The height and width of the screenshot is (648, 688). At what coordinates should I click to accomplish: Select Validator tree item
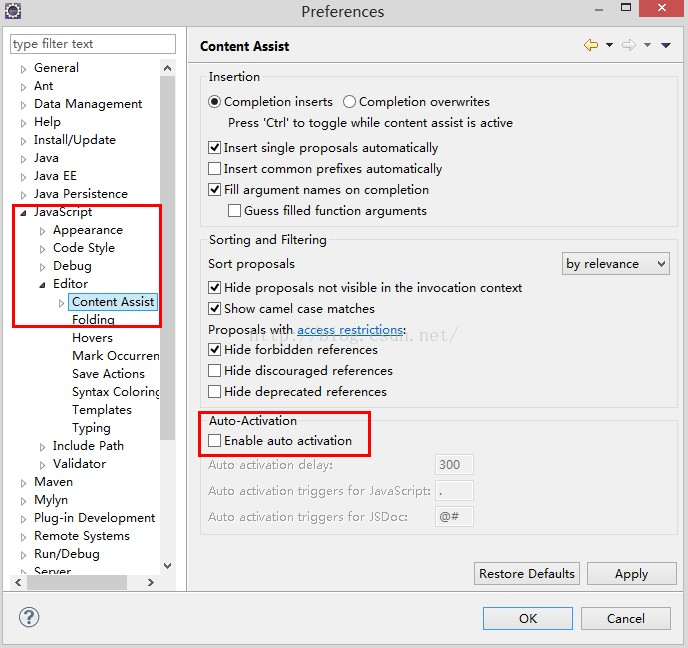pyautogui.click(x=79, y=464)
